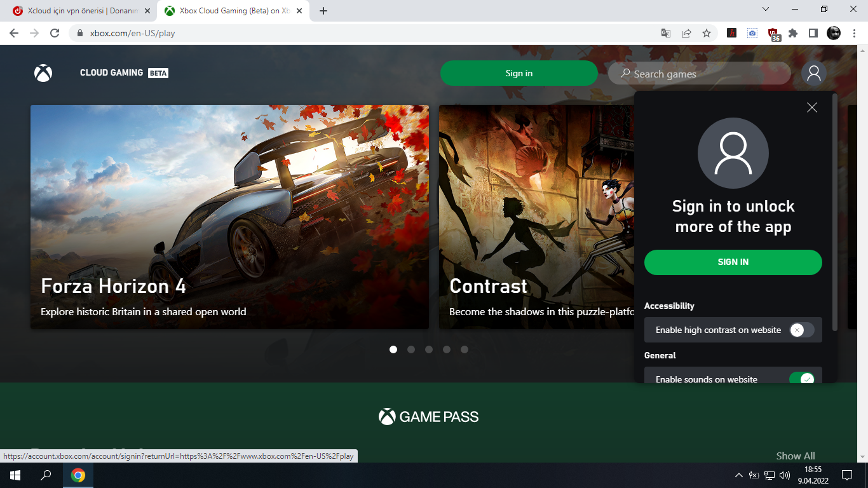Viewport: 868px width, 488px height.
Task: Click the Show All link
Action: pyautogui.click(x=796, y=456)
